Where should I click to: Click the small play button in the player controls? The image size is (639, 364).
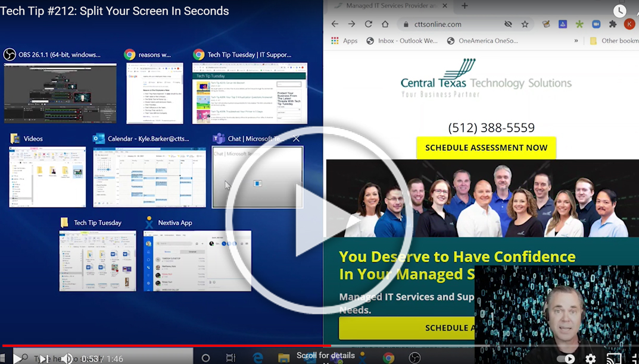pyautogui.click(x=17, y=358)
